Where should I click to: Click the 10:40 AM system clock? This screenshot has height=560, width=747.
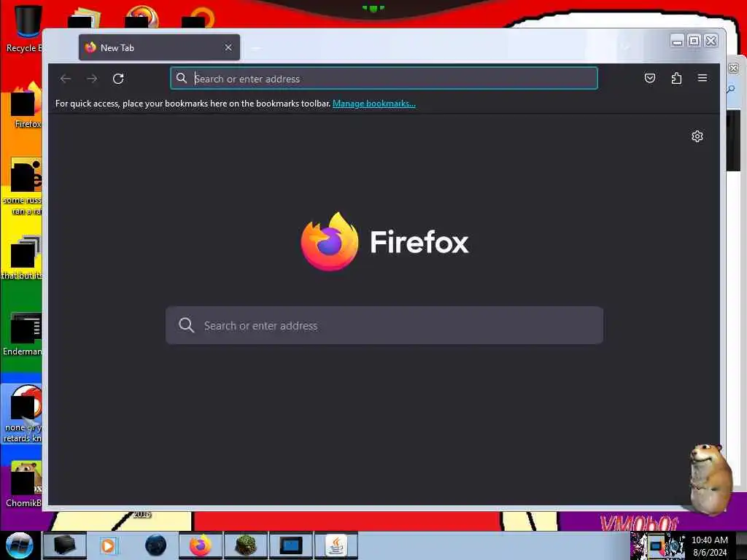click(709, 540)
